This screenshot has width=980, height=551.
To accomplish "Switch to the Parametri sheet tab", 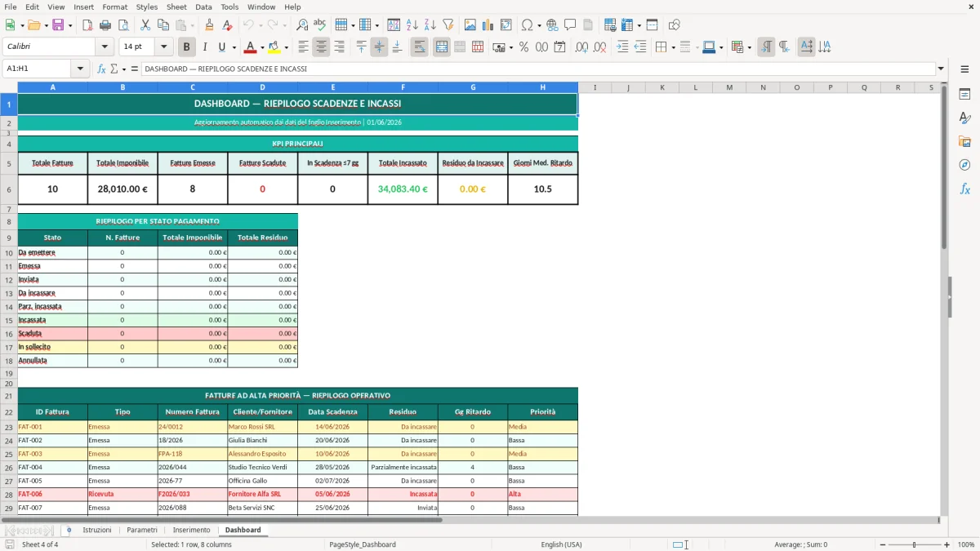I will [142, 530].
